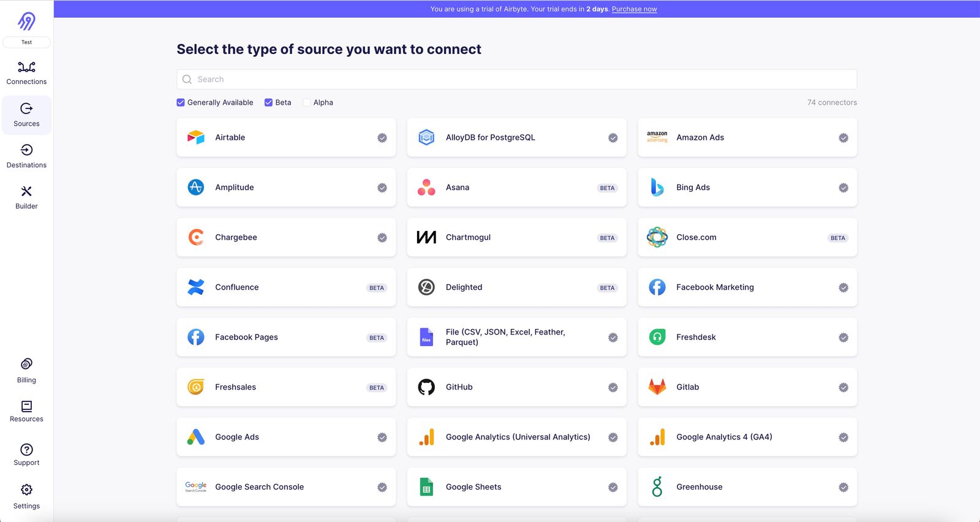
Task: Open the Billing sidebar icon
Action: [26, 364]
